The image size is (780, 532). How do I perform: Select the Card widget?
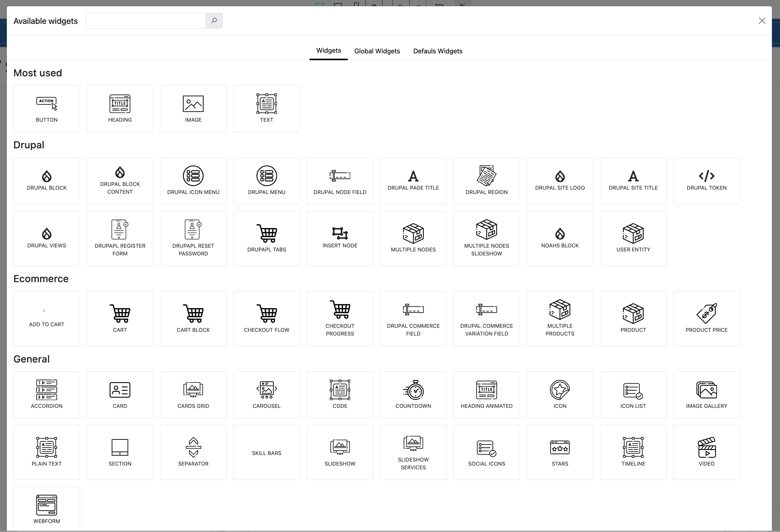pos(120,395)
